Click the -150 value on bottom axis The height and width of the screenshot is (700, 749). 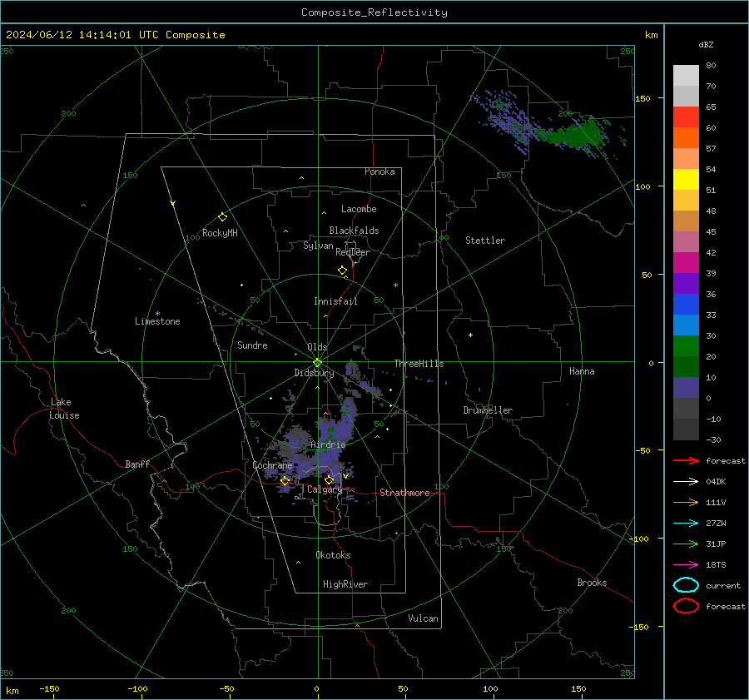point(49,688)
